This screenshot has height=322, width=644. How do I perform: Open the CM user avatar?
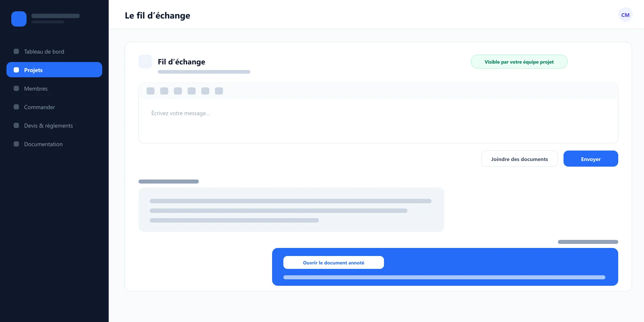(x=625, y=15)
